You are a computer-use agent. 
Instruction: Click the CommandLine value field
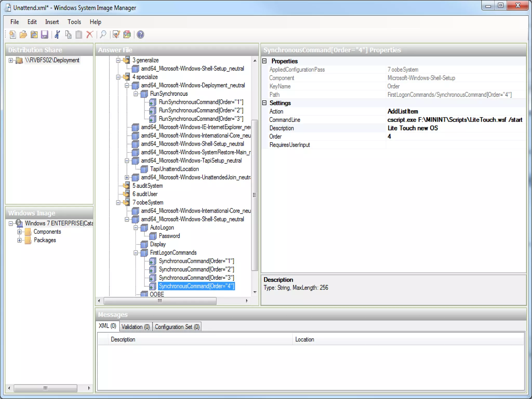[456, 120]
